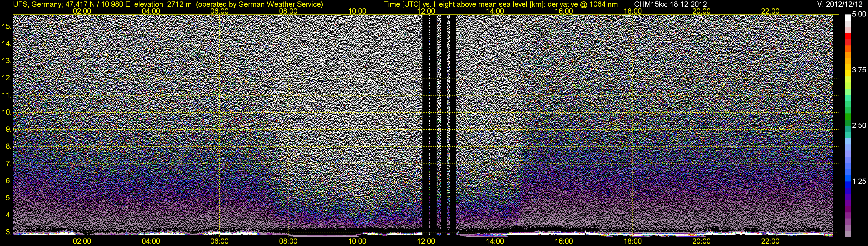868x246 pixels.
Task: Click the 13 km height axis label
Action: 6,61
